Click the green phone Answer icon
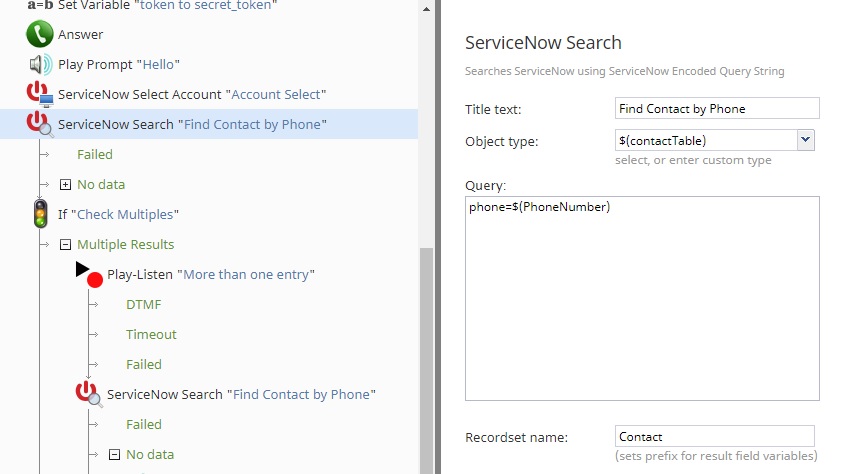 coord(40,34)
